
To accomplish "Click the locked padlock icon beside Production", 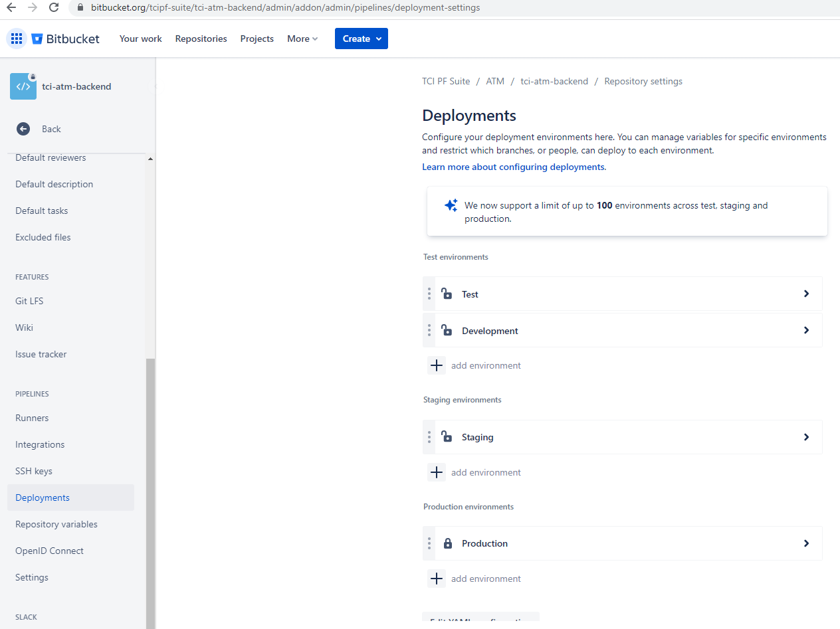I will point(447,543).
